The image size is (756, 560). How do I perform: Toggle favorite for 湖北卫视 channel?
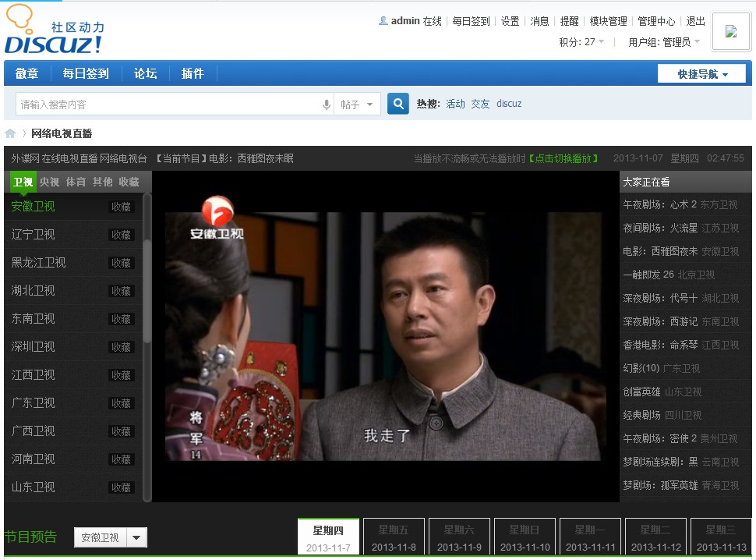[121, 291]
